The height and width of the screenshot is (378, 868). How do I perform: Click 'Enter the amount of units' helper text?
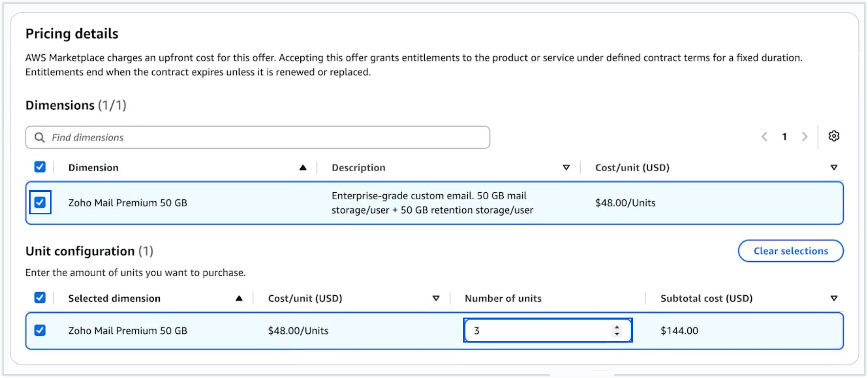pyautogui.click(x=135, y=273)
